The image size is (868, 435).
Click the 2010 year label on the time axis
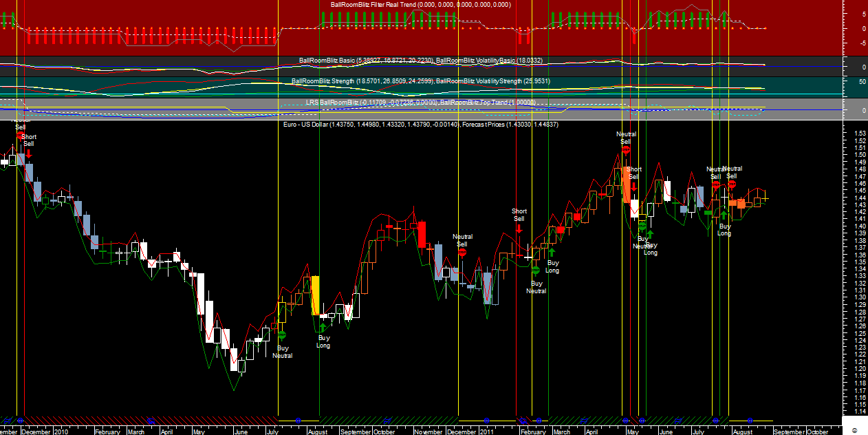(61, 432)
